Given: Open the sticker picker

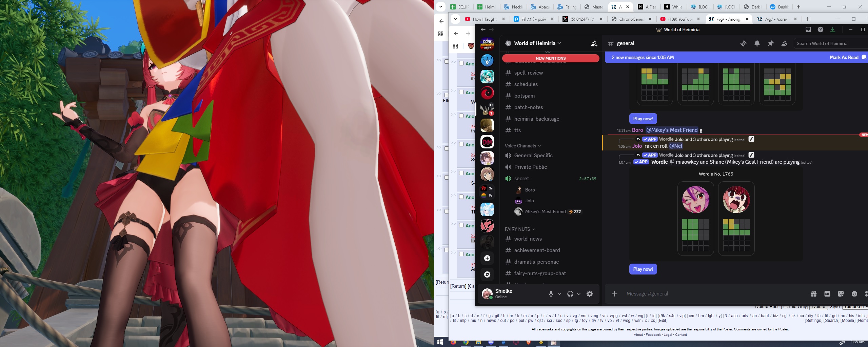Looking at the screenshot, I should coord(841,294).
